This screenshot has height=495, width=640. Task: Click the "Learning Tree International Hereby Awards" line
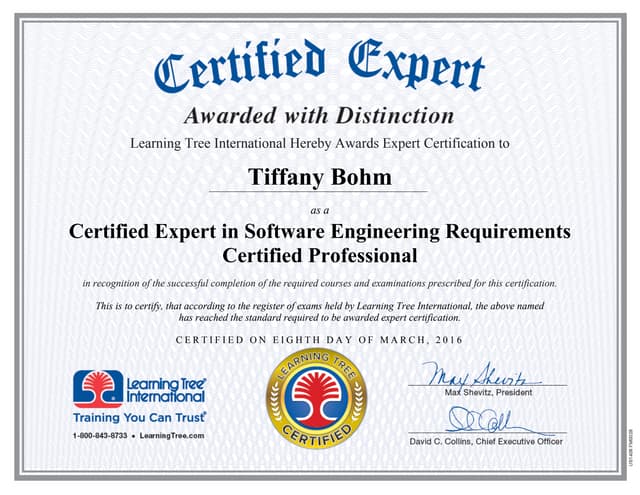(x=320, y=143)
